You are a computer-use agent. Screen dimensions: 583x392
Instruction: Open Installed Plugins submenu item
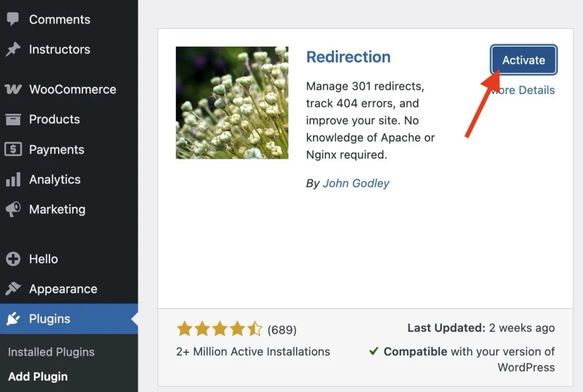coord(51,352)
